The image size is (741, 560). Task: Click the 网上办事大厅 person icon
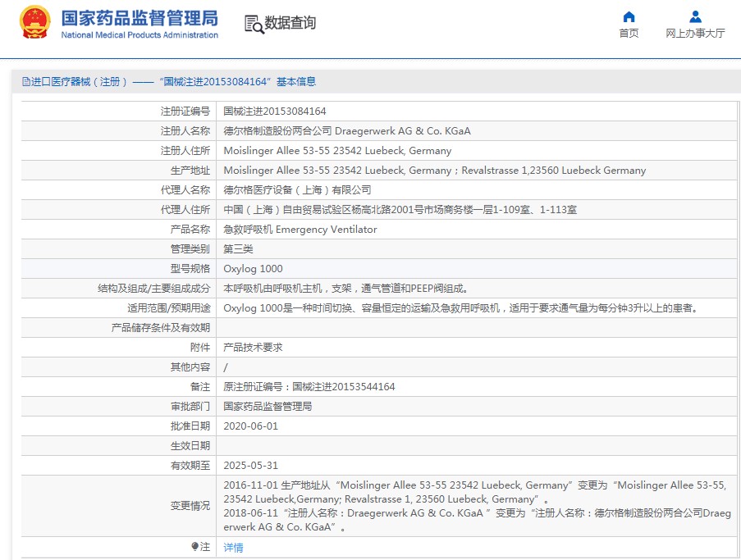695,17
